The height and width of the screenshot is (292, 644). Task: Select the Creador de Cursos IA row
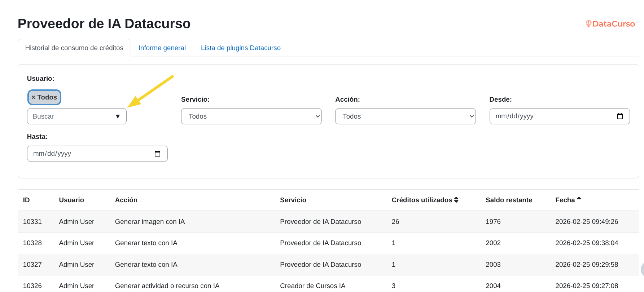(x=312, y=286)
